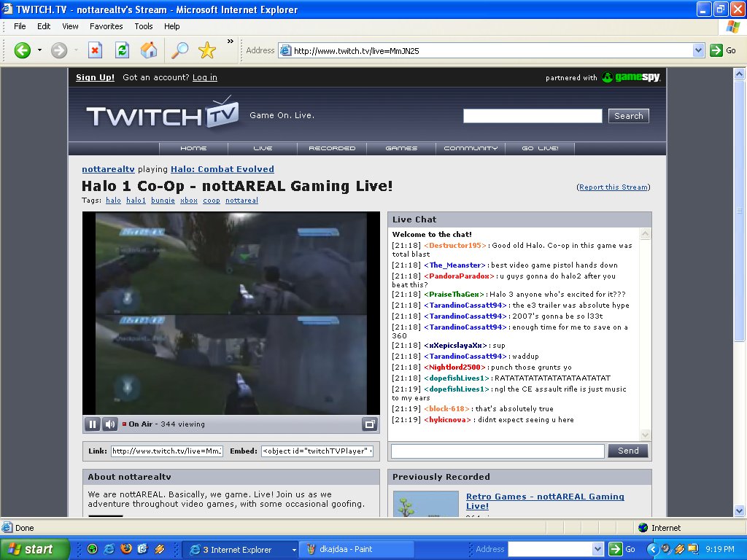The image size is (747, 560).
Task: Click the green Go icon
Action: (716, 50)
